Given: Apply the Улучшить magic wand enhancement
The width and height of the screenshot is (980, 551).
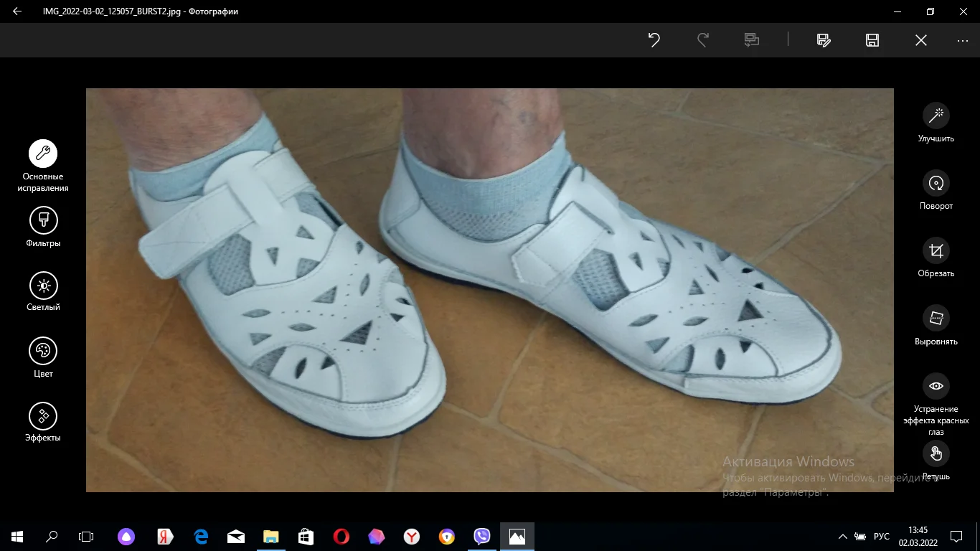Looking at the screenshot, I should [x=936, y=123].
